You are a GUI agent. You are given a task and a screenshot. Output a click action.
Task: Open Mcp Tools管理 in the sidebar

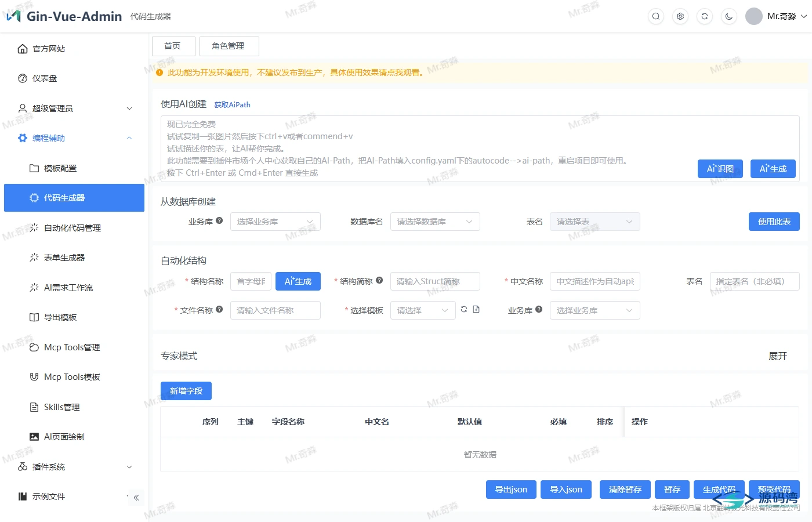[74, 347]
